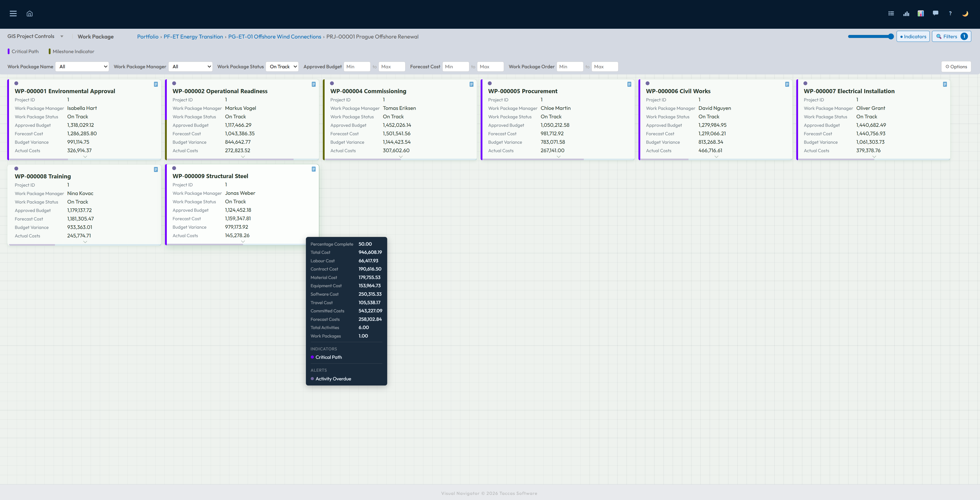
Task: Expand the WP-000009 Structural Steel card chevron
Action: pos(243,242)
